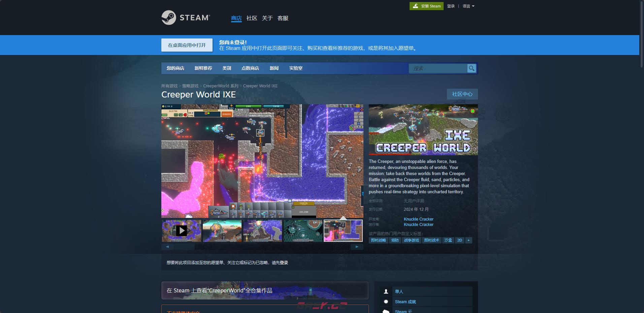Open Creeper World IXE breadcrumb link
This screenshot has width=644, height=313.
coord(260,86)
